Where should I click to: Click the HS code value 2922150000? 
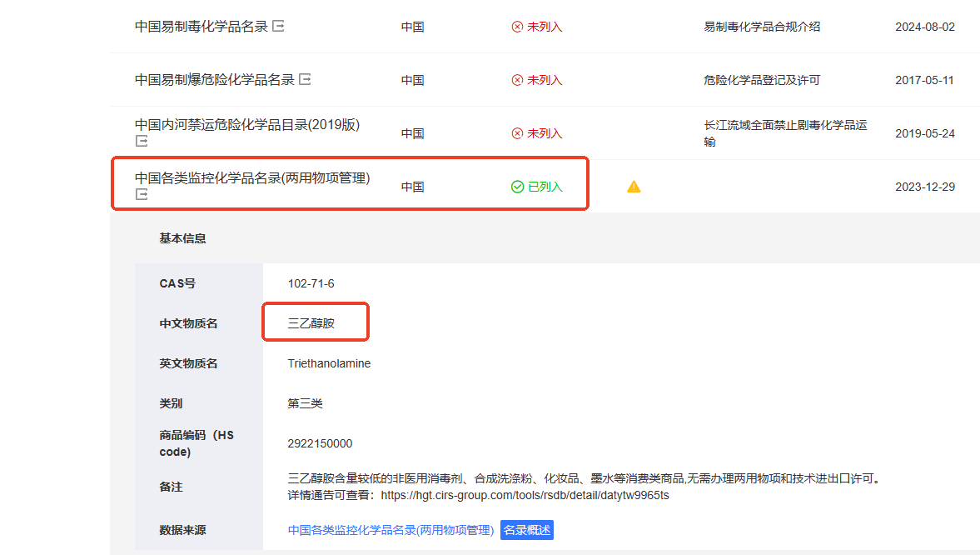(x=320, y=443)
